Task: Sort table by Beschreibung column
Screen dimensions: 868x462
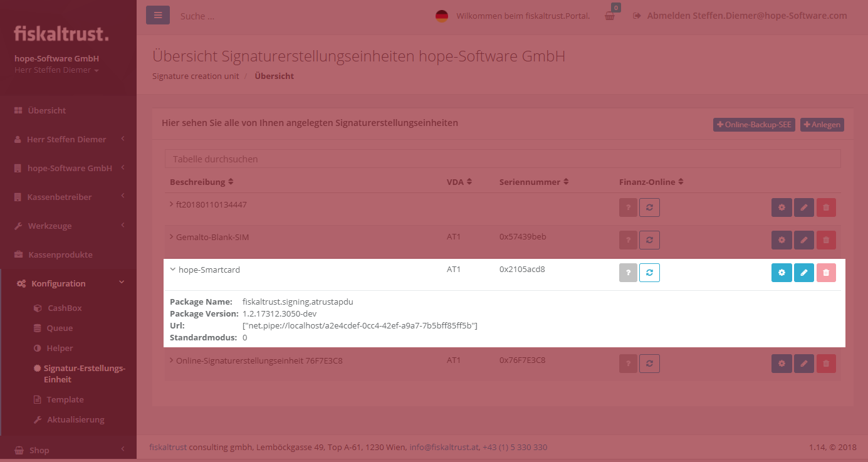Action: pos(202,182)
